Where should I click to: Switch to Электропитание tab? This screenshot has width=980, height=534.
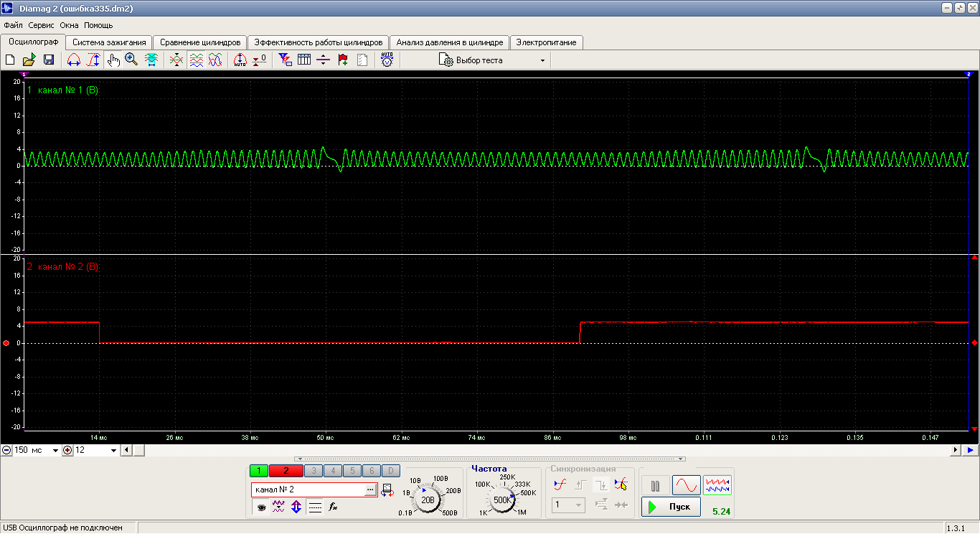[x=547, y=42]
